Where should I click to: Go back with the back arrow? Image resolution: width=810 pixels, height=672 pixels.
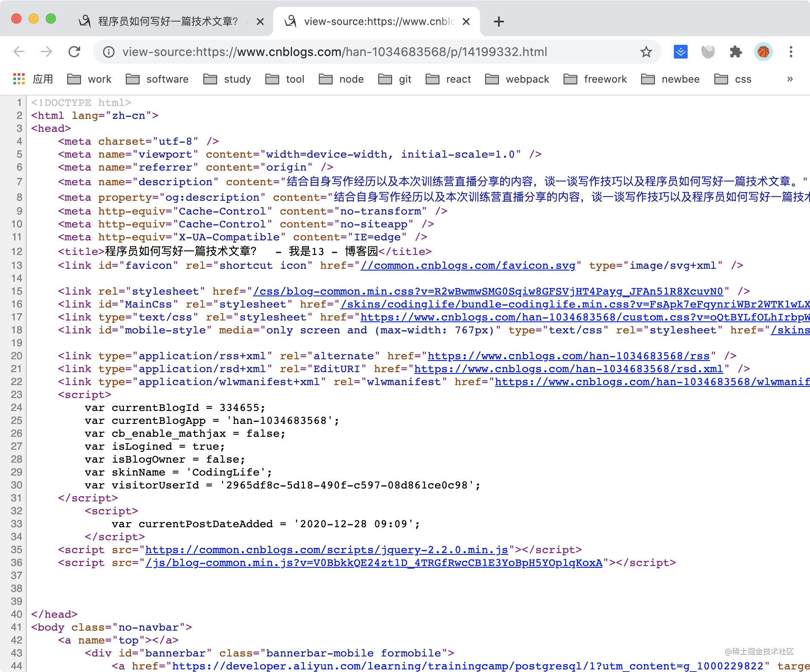(19, 52)
